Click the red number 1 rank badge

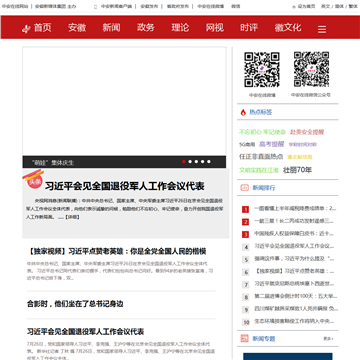click(x=246, y=209)
